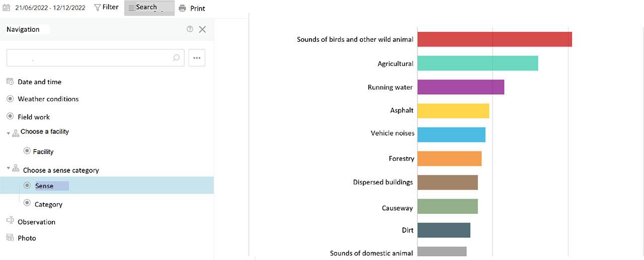Select the Field work radio button
The image size is (644, 260).
coord(10,116)
